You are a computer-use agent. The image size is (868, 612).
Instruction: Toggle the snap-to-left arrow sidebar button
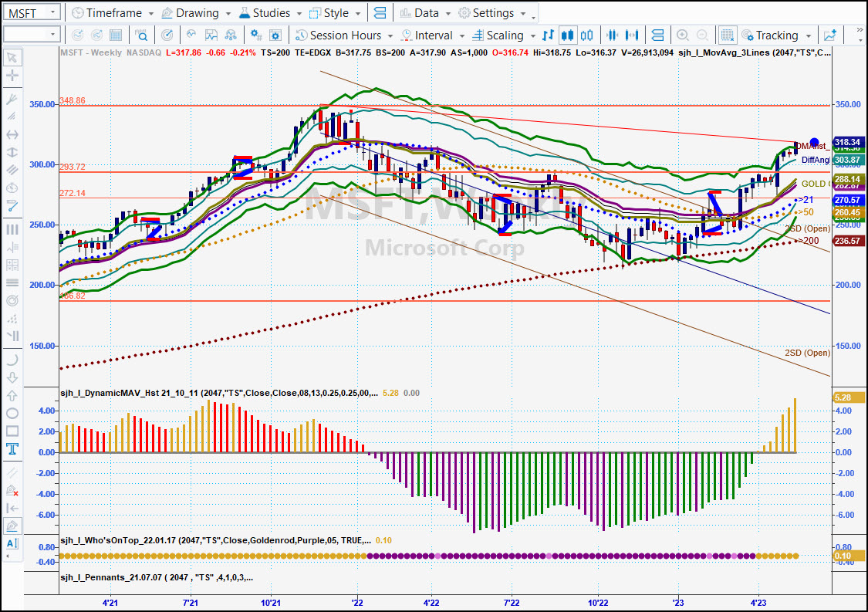[12, 509]
